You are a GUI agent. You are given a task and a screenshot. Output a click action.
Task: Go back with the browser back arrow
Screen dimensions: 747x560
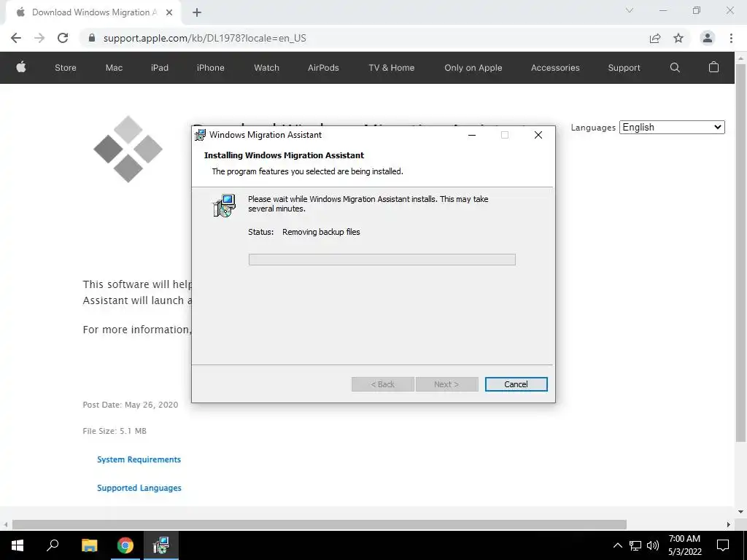click(x=16, y=38)
